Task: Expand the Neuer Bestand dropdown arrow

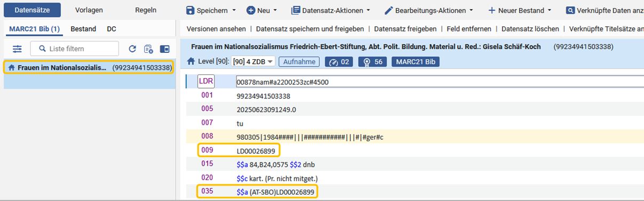Action: 549,10
